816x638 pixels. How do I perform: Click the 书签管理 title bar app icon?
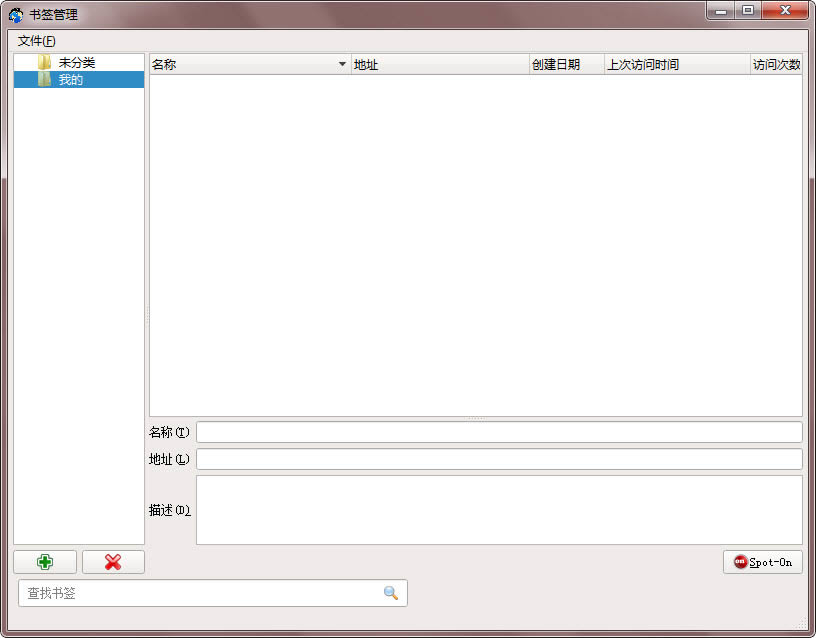click(16, 15)
